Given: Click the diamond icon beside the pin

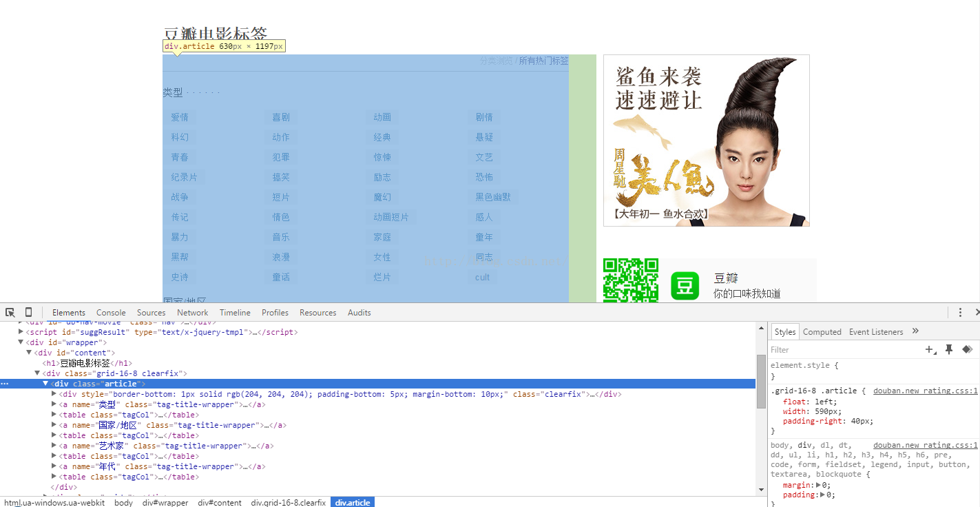Looking at the screenshot, I should pyautogui.click(x=967, y=350).
